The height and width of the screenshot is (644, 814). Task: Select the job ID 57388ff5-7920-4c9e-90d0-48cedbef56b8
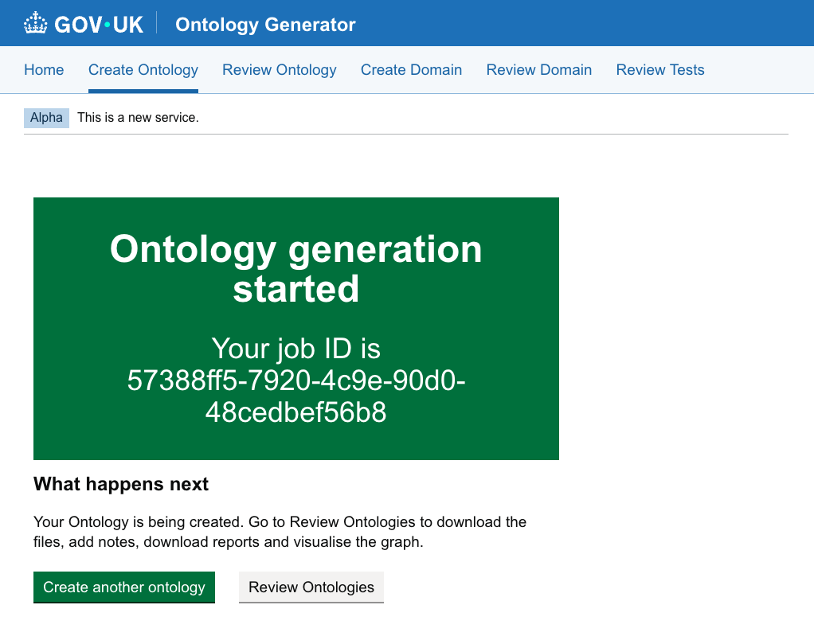(x=296, y=396)
